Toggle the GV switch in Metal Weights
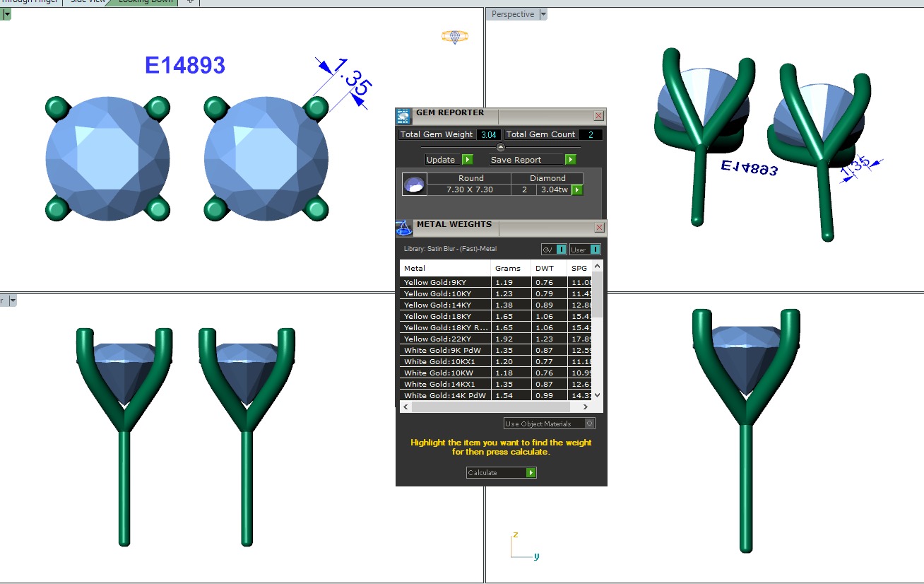The height and width of the screenshot is (584, 924). (x=554, y=249)
